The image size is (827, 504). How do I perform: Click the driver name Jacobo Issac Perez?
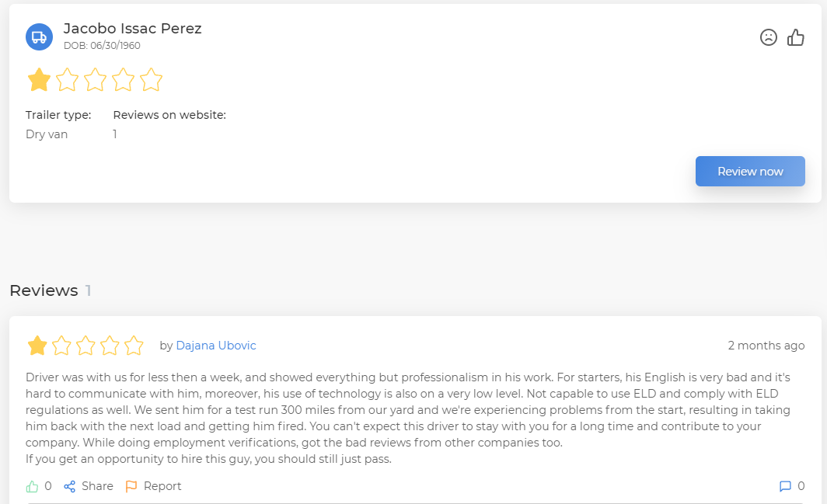(132, 29)
